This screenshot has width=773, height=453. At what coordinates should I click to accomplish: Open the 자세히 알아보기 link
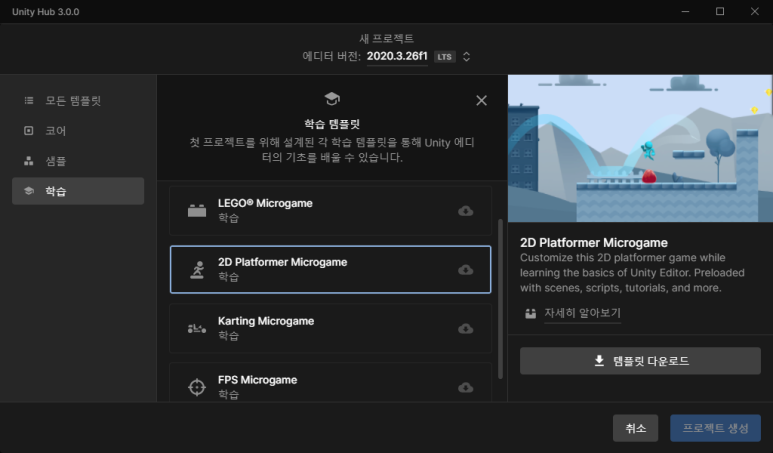pos(582,313)
